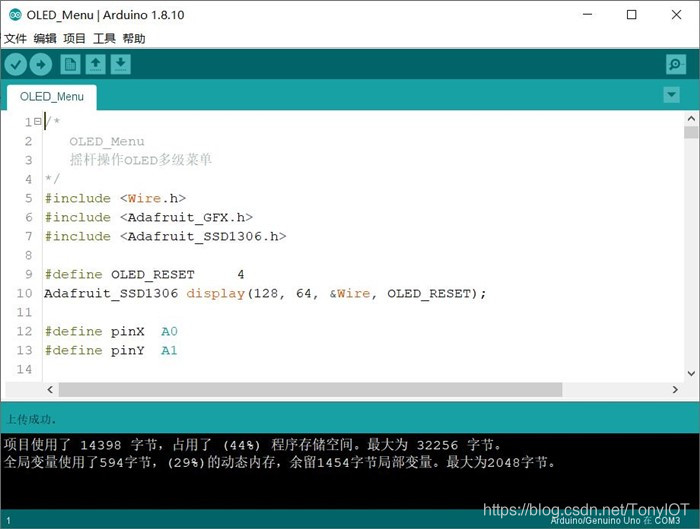Click the Arduino logo in title bar
The image size is (700, 529).
(x=15, y=15)
